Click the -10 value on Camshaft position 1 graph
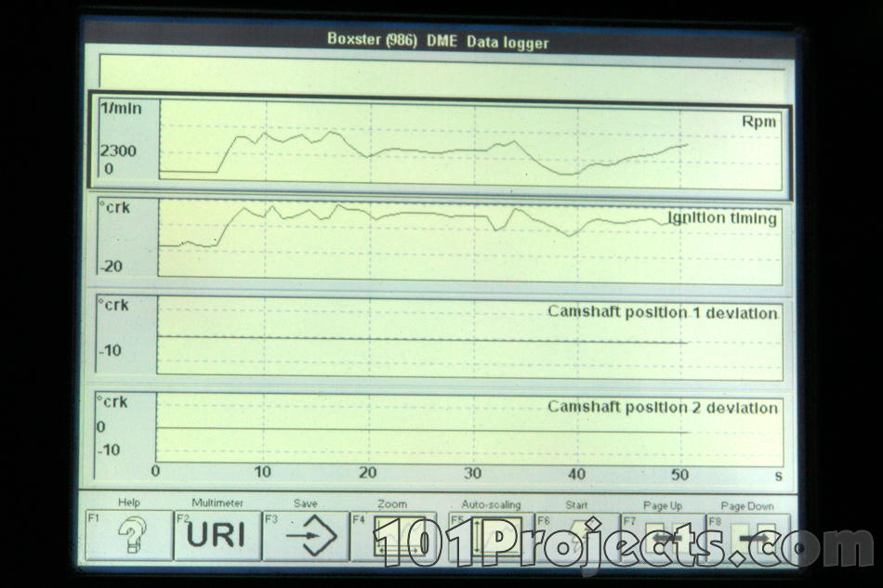 click(110, 351)
